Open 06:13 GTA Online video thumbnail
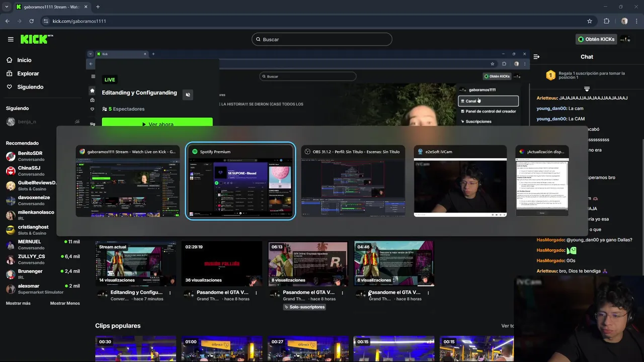 click(x=307, y=263)
